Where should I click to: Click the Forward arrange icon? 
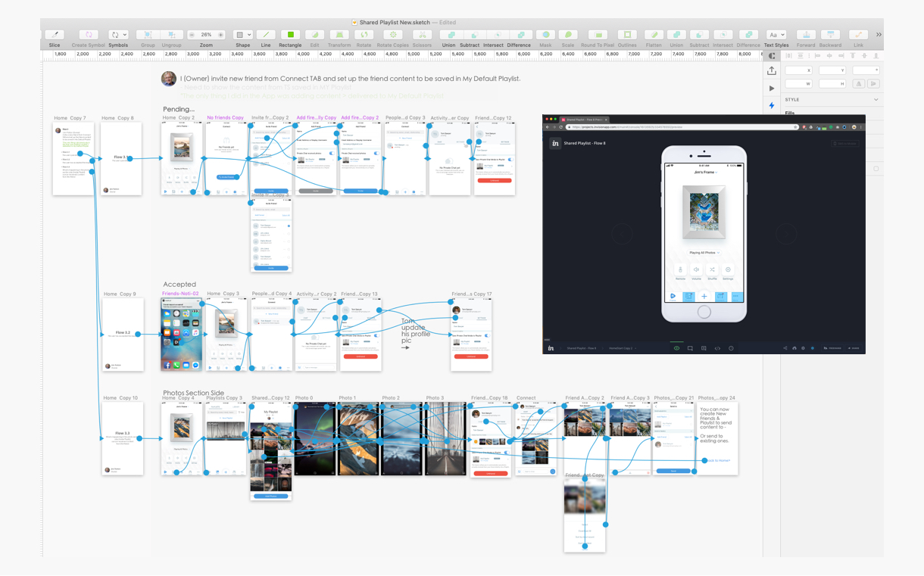pyautogui.click(x=806, y=35)
